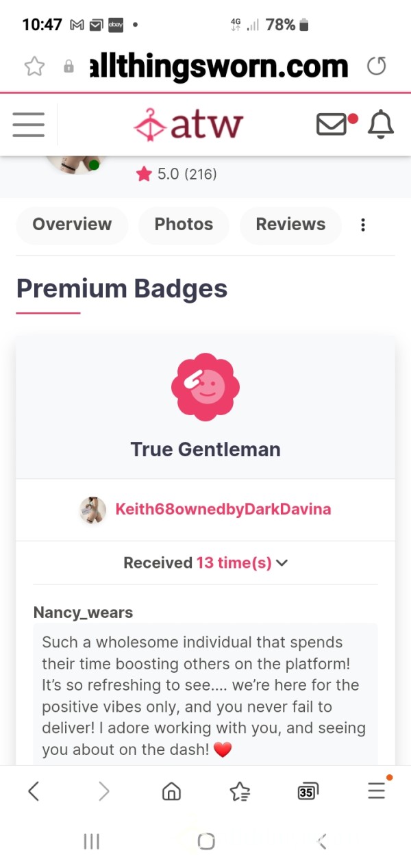Open Nancy_wears username
The height and width of the screenshot is (868, 411).
[x=83, y=612]
